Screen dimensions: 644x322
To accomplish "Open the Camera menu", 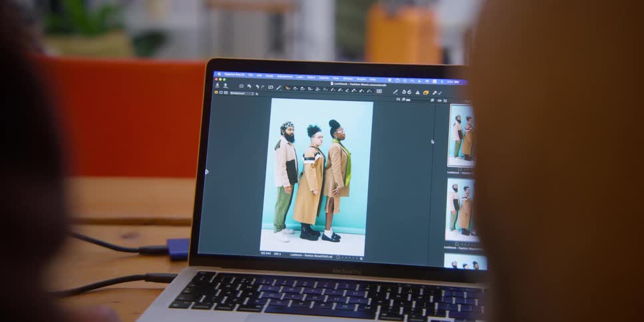I will click(x=323, y=78).
